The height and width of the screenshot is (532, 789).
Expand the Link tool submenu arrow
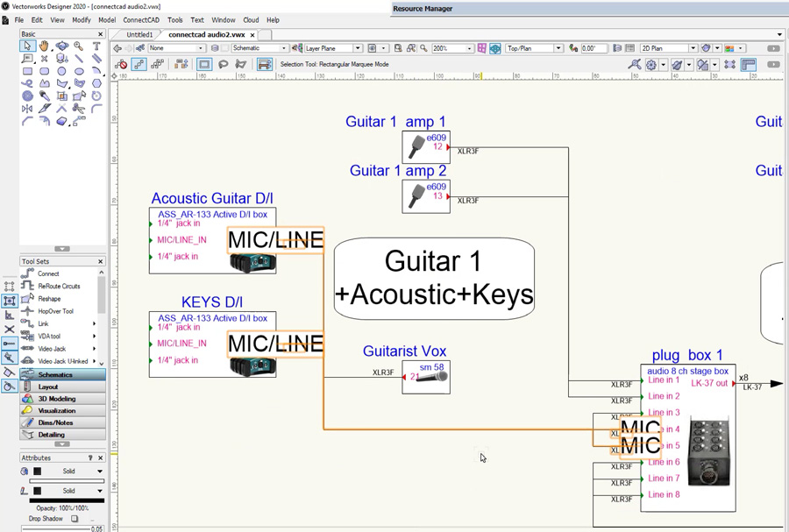click(x=94, y=323)
